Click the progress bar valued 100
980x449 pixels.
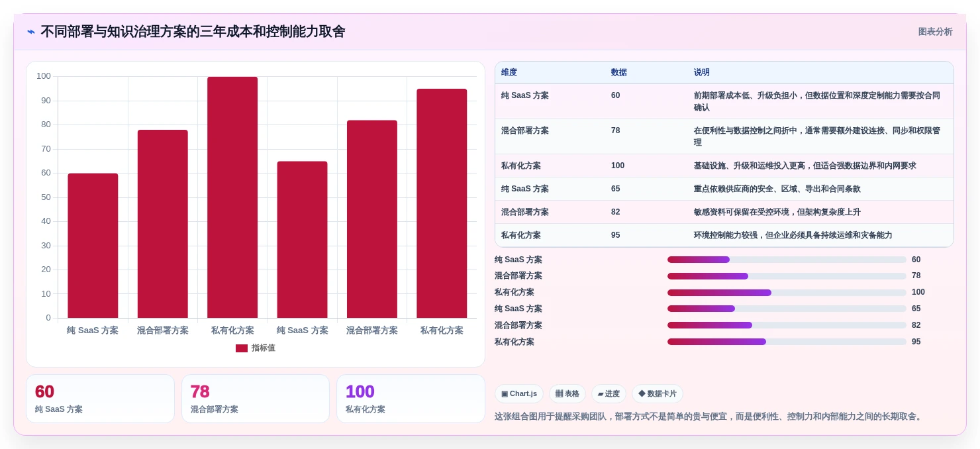click(787, 293)
